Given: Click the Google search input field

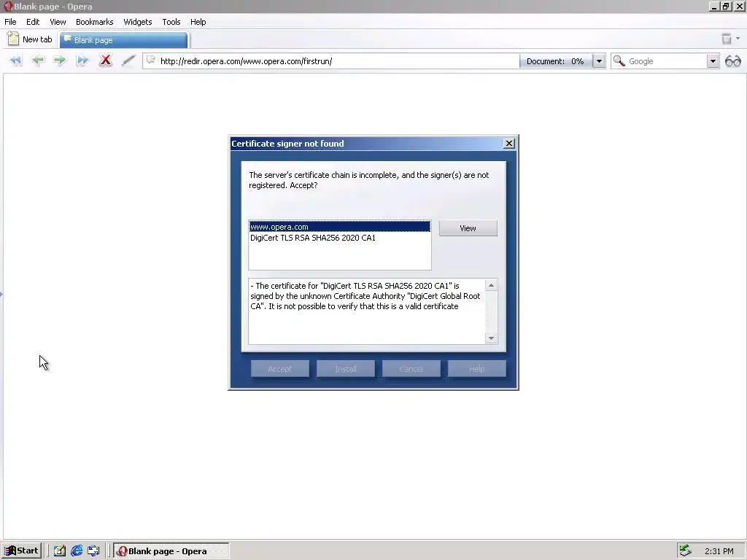Looking at the screenshot, I should click(x=665, y=61).
